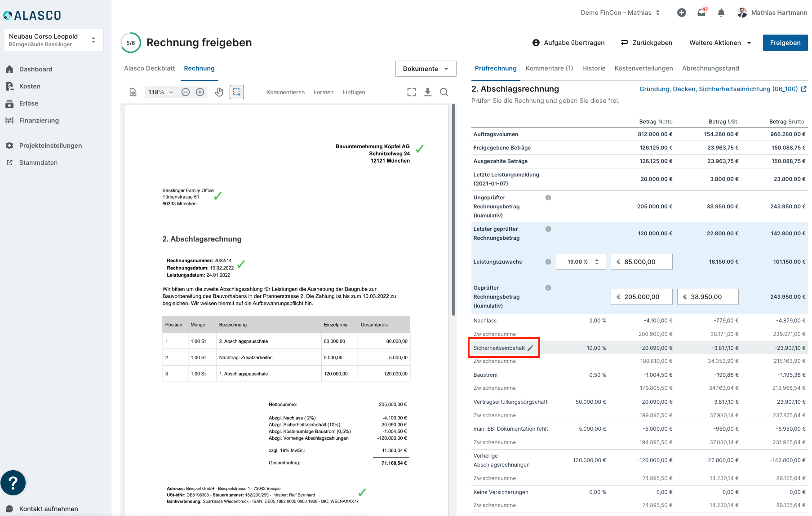Viewport: 812px width, 516px height.
Task: Open project selector Neubau Corso Leopold
Action: 53,40
